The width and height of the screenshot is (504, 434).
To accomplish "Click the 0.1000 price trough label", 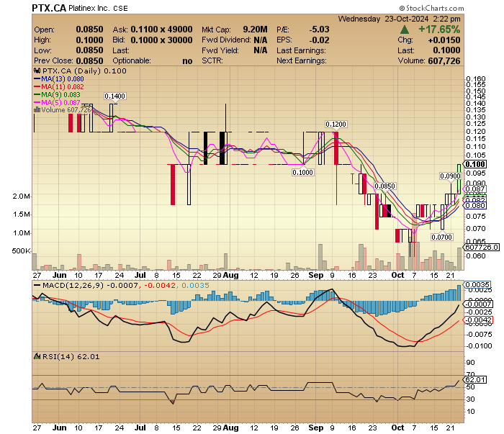I will click(x=303, y=173).
